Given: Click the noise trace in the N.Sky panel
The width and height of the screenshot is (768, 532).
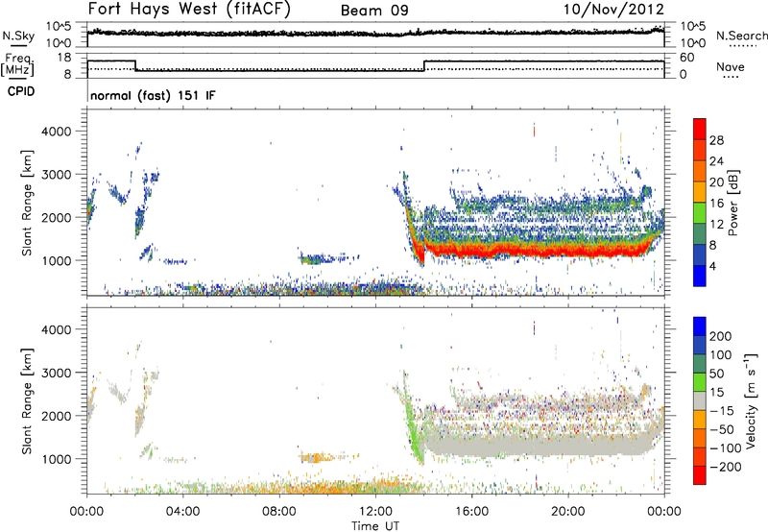Looking at the screenshot, I should (x=375, y=33).
